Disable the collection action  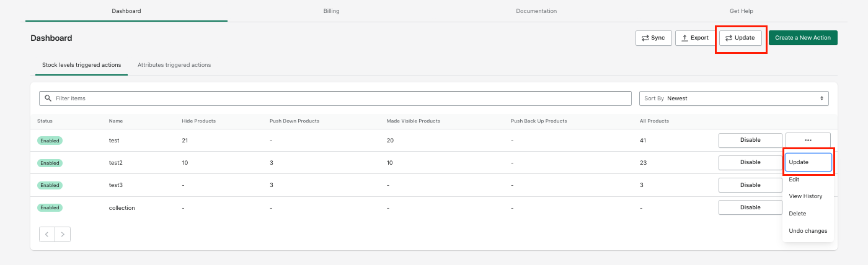(750, 207)
